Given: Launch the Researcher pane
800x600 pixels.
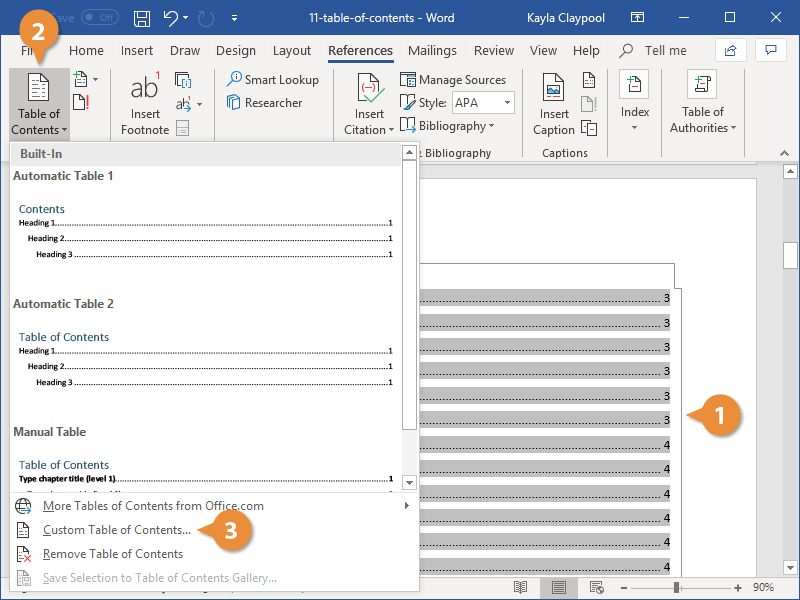Looking at the screenshot, I should [269, 102].
